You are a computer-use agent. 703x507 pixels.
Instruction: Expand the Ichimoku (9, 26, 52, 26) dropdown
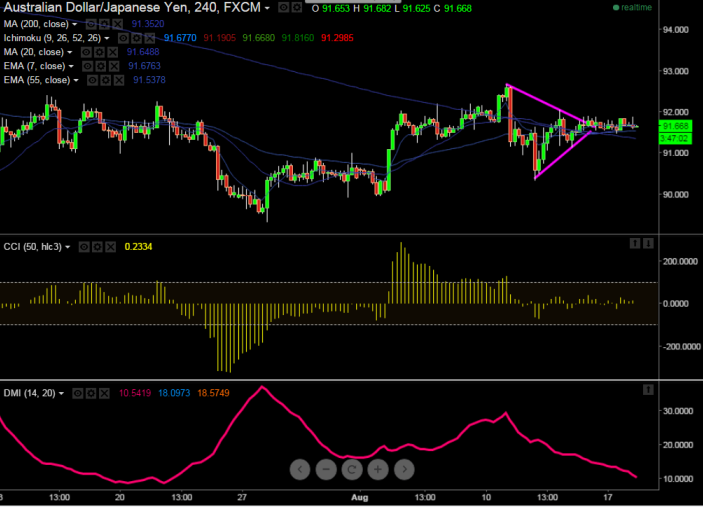(x=107, y=39)
